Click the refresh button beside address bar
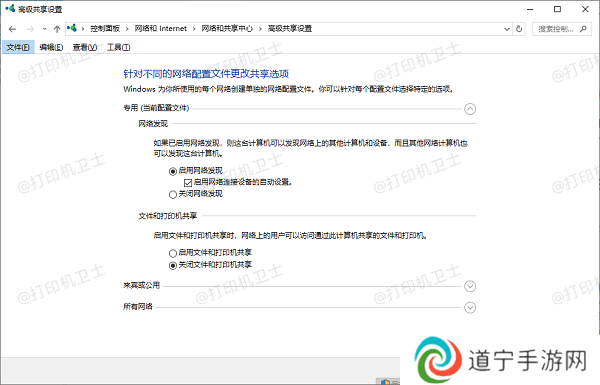 [x=519, y=29]
